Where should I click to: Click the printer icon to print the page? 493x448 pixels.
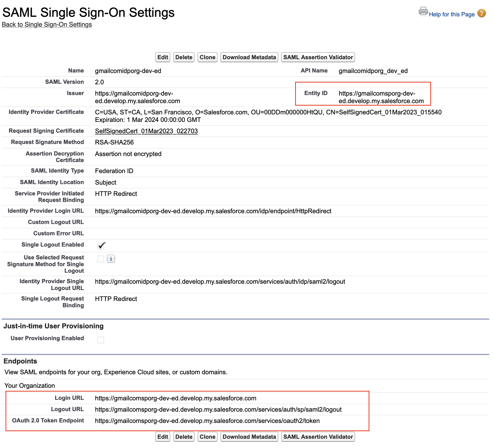423,11
